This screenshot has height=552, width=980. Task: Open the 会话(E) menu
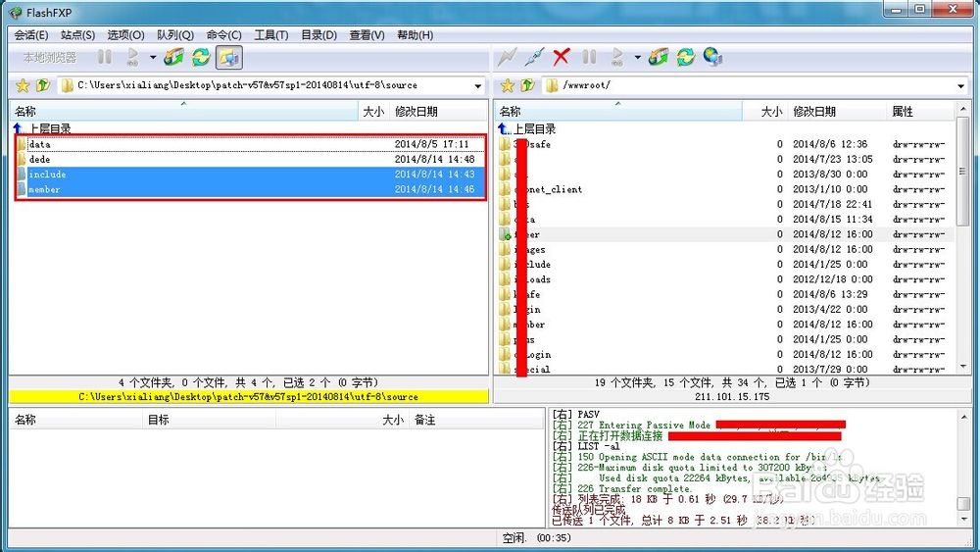[x=31, y=35]
